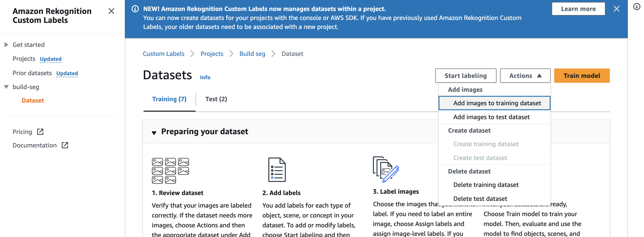
Task: Open the Pricing sidebar link
Action: [x=22, y=132]
